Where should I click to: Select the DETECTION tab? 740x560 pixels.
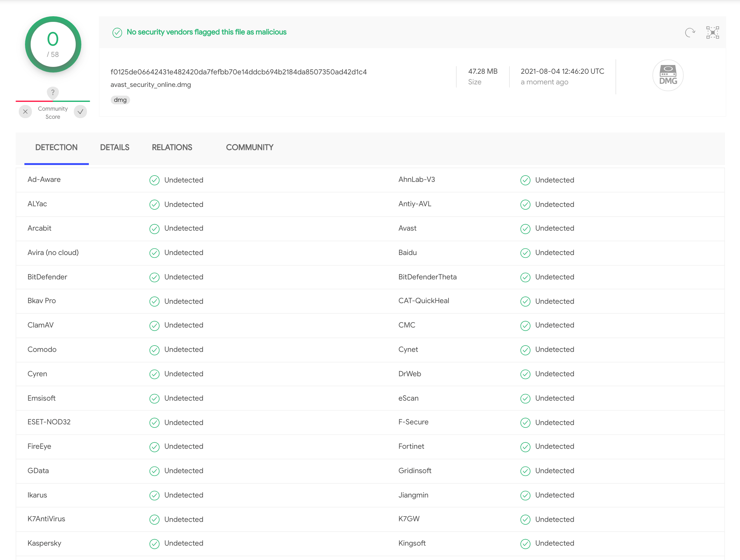tap(56, 147)
